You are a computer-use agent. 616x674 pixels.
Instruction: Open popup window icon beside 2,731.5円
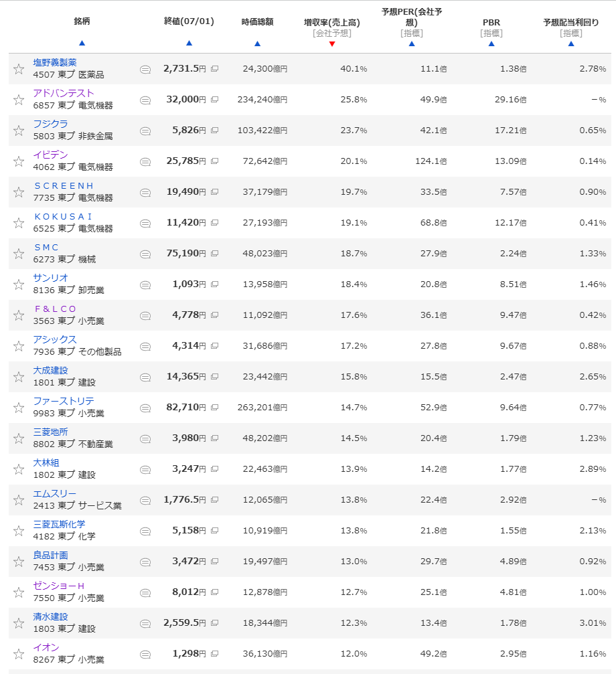(214, 68)
